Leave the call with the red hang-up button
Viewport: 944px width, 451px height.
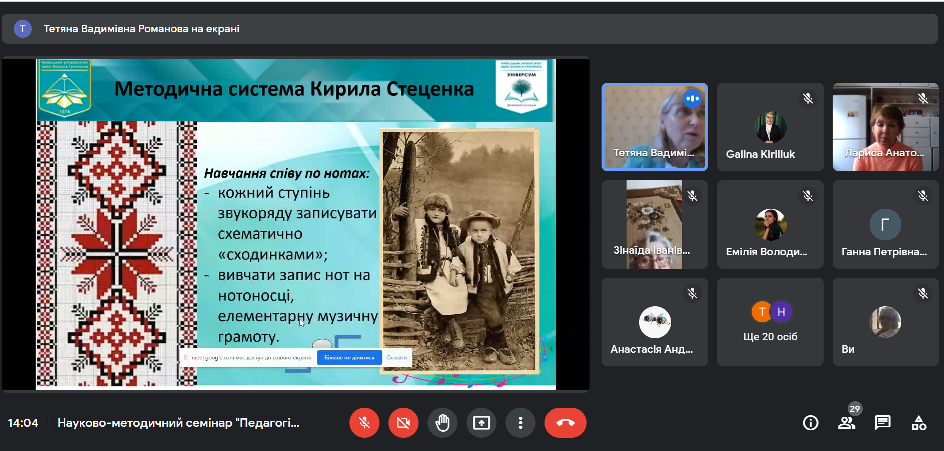pos(565,423)
